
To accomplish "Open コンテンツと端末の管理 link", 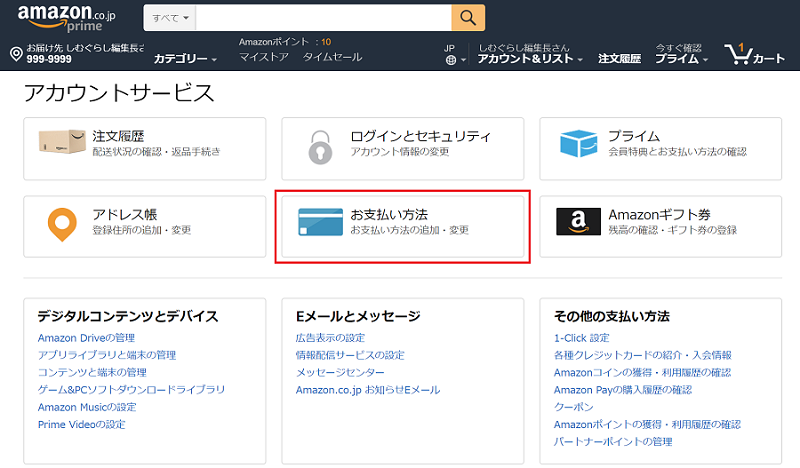I will (92, 373).
